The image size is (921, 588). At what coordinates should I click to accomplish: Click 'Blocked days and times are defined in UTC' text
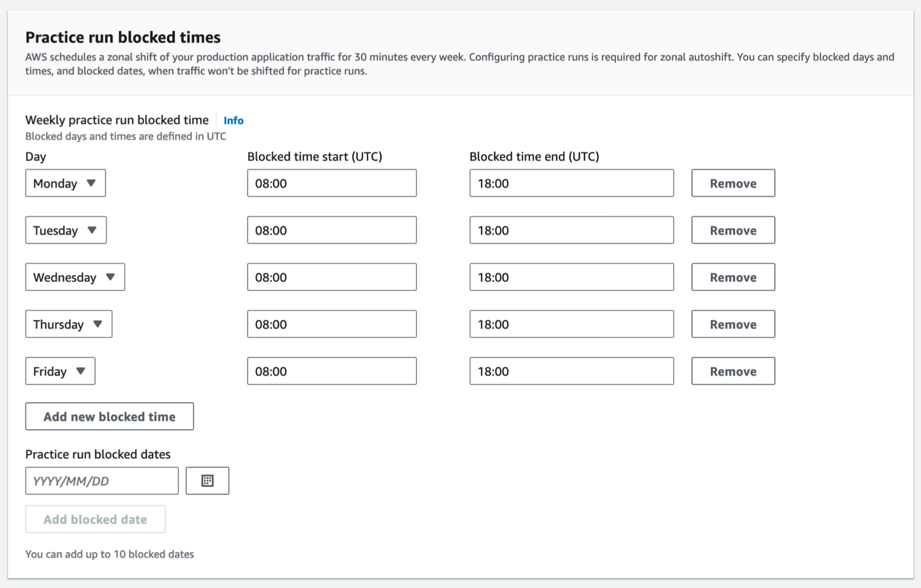125,136
